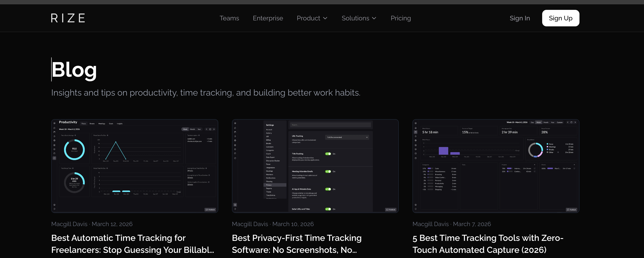Image resolution: width=644 pixels, height=258 pixels.
Task: Click plus icon beside Projects panel
Action: point(534,165)
